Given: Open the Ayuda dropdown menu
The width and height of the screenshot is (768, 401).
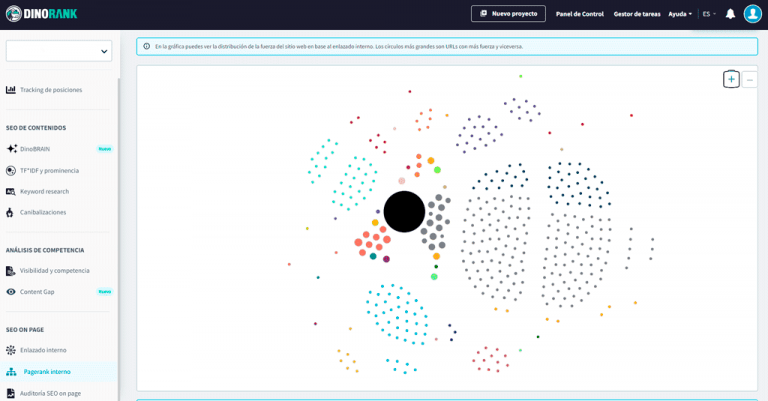Looking at the screenshot, I should click(x=679, y=14).
